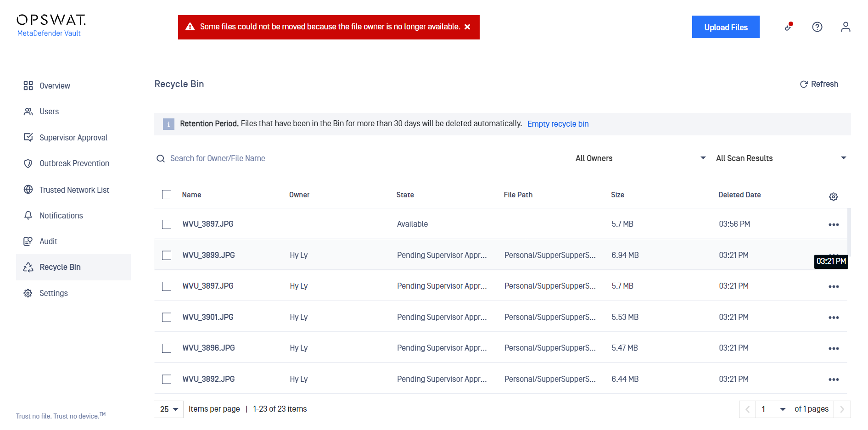Image resolution: width=868 pixels, height=430 pixels.
Task: Click the table vertical scrollbar
Action: pos(849,232)
